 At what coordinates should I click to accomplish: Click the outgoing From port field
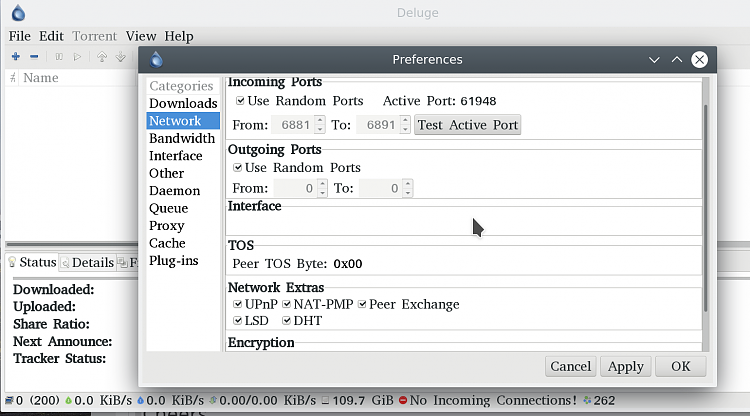(296, 188)
